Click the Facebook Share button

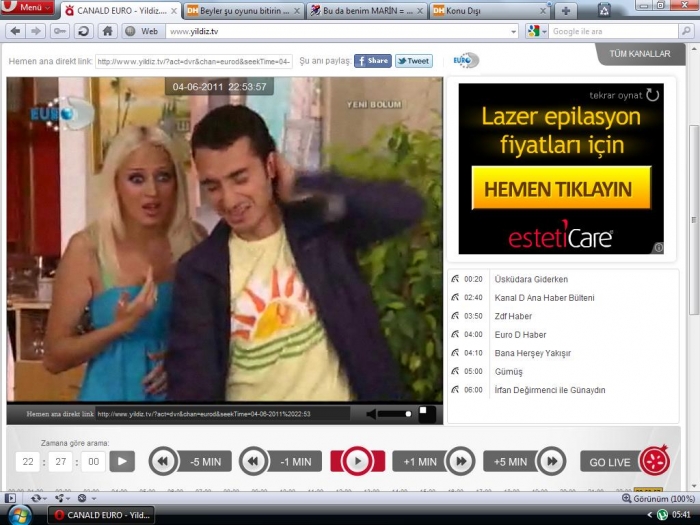[x=372, y=61]
